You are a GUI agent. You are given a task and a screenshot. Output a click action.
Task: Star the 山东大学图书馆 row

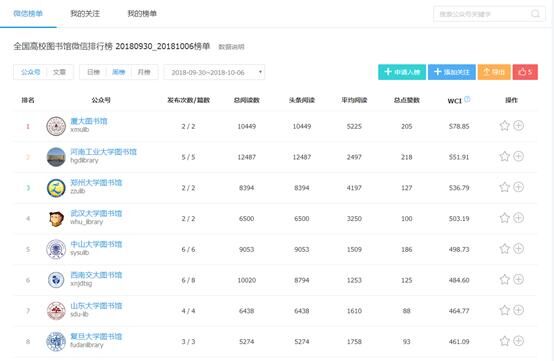[x=505, y=310]
